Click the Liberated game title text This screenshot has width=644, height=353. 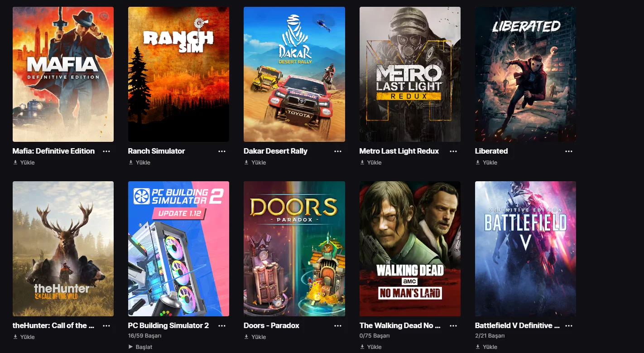491,151
